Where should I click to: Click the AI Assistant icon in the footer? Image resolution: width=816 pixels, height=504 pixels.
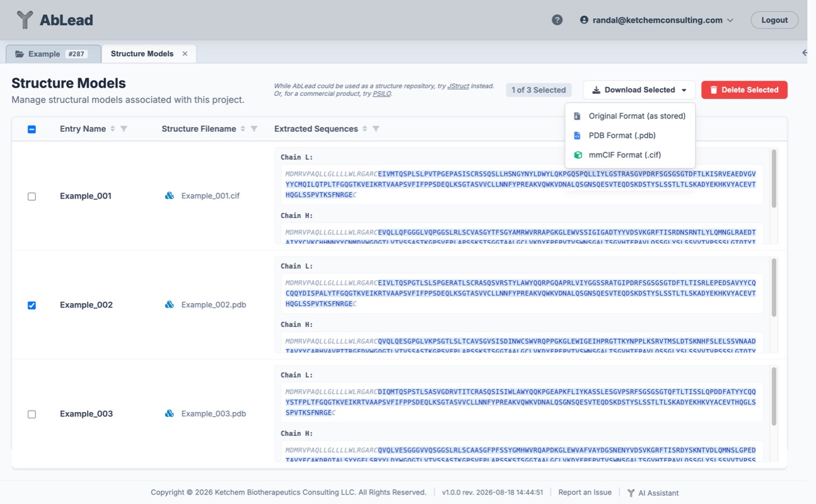click(x=631, y=493)
